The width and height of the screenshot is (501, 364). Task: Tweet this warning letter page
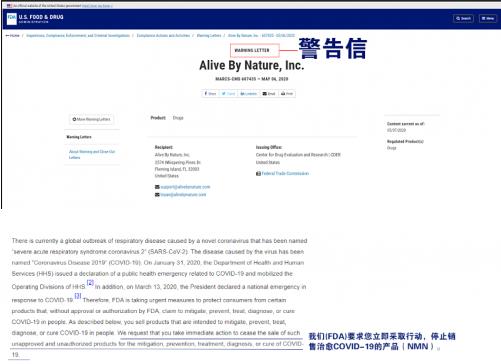[x=228, y=94]
